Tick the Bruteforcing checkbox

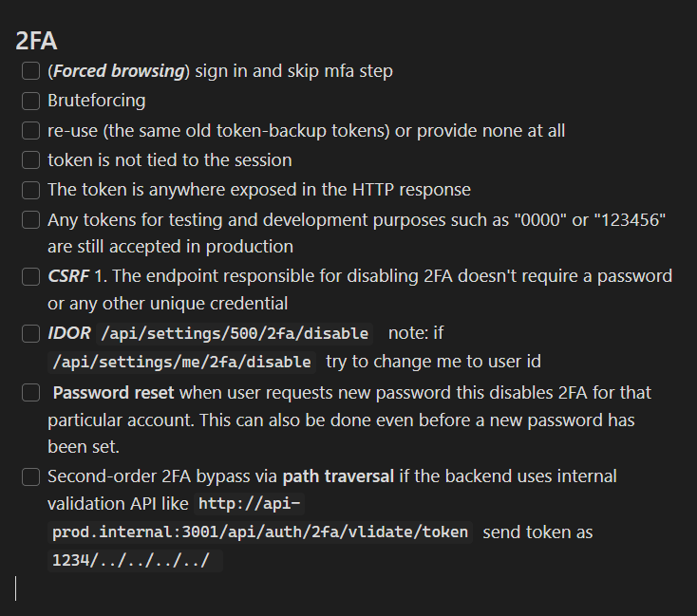[x=31, y=101]
